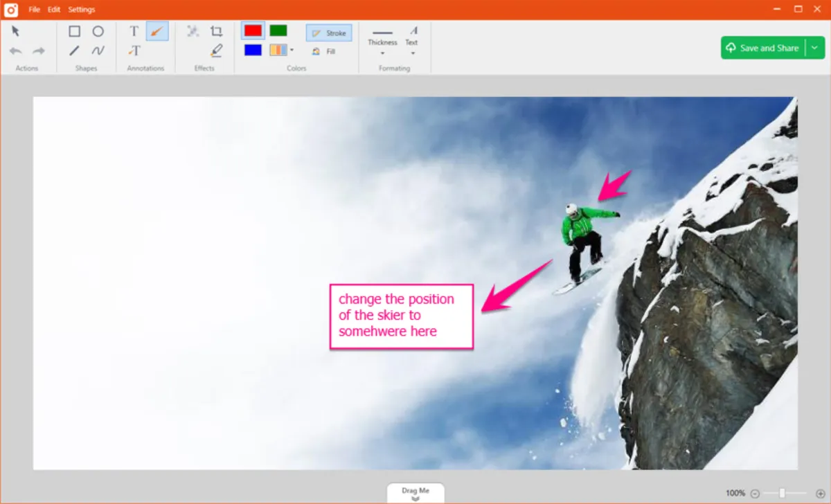Select the crop tool
This screenshot has height=504, width=831.
(x=217, y=31)
